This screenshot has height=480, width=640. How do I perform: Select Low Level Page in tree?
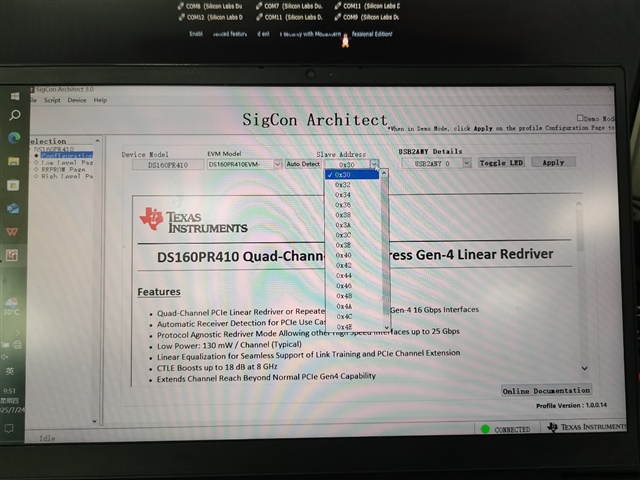(67, 162)
